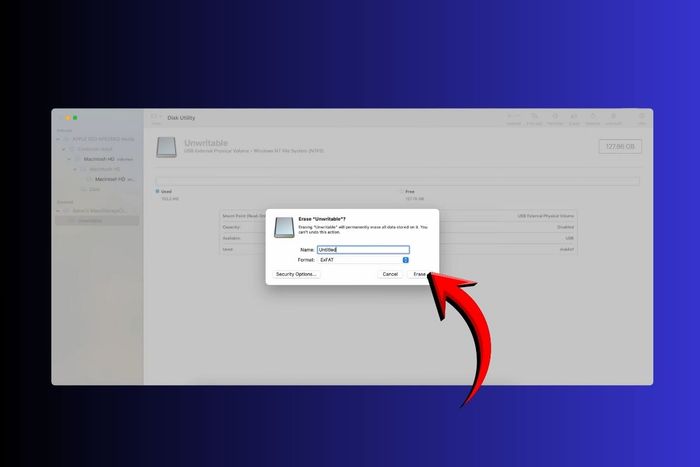Collapse the APPLE SSD disk chevron
Screen dimensions: 700x467
click(58, 139)
